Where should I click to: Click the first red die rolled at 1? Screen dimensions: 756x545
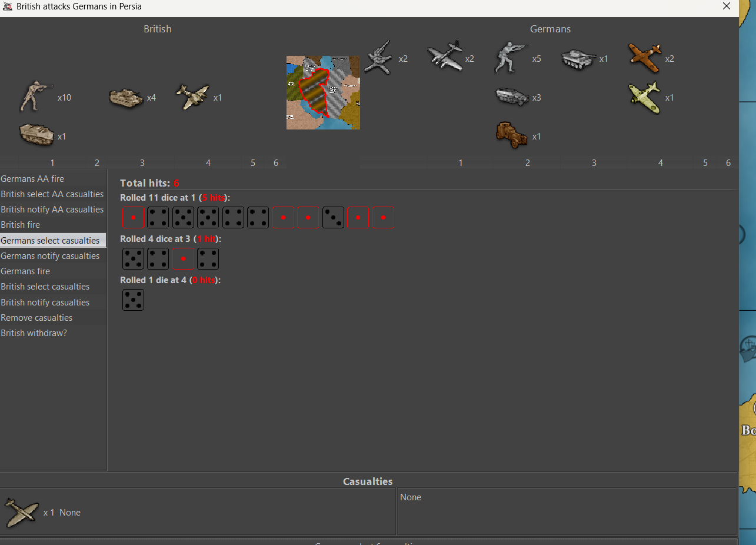click(x=133, y=217)
